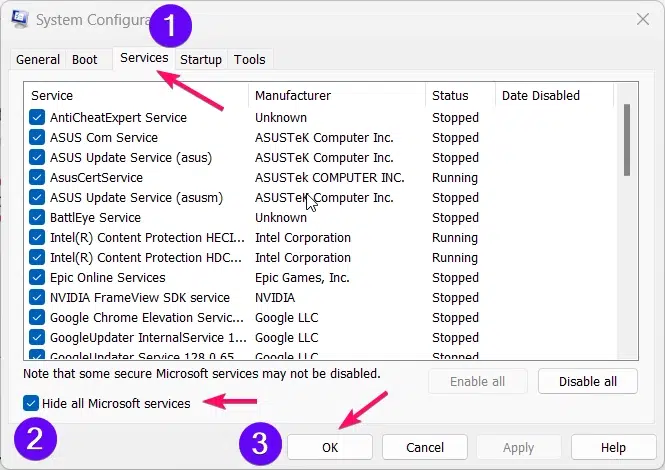Uncheck AntiCheatExpert Service checkbox
This screenshot has height=470, width=665.
37,117
